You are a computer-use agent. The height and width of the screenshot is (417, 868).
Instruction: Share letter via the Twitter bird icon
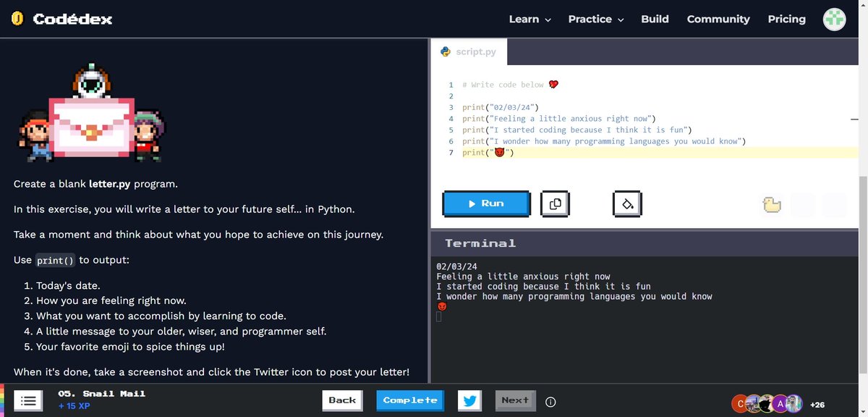[x=469, y=400]
